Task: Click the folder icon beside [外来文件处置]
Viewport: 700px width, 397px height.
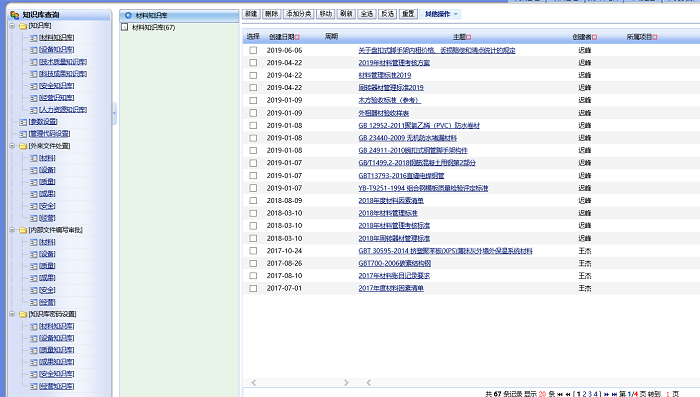Action: click(23, 146)
